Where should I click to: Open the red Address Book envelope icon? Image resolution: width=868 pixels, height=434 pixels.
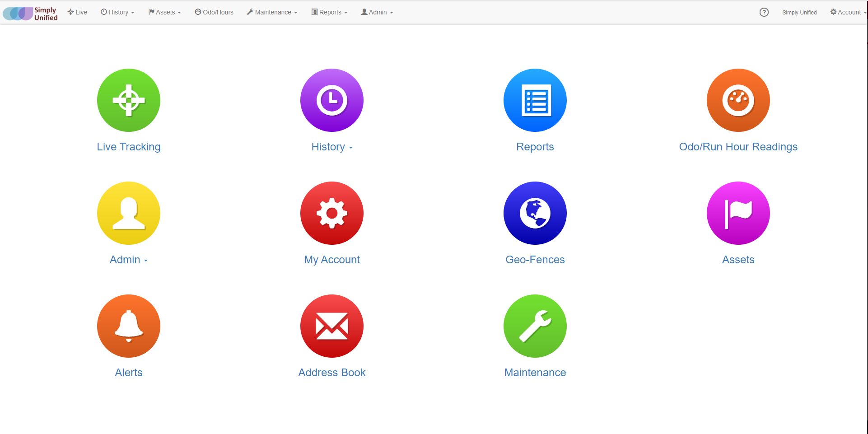[x=332, y=326]
